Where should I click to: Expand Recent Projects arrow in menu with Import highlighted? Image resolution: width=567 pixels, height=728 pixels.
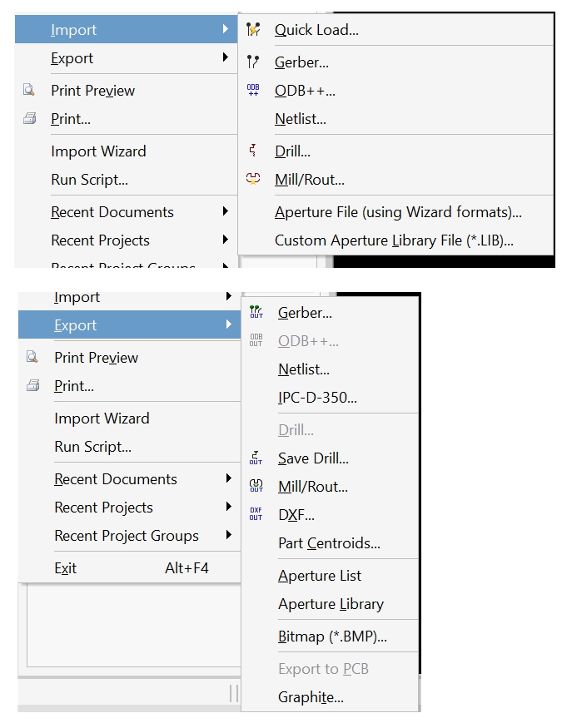(x=226, y=240)
